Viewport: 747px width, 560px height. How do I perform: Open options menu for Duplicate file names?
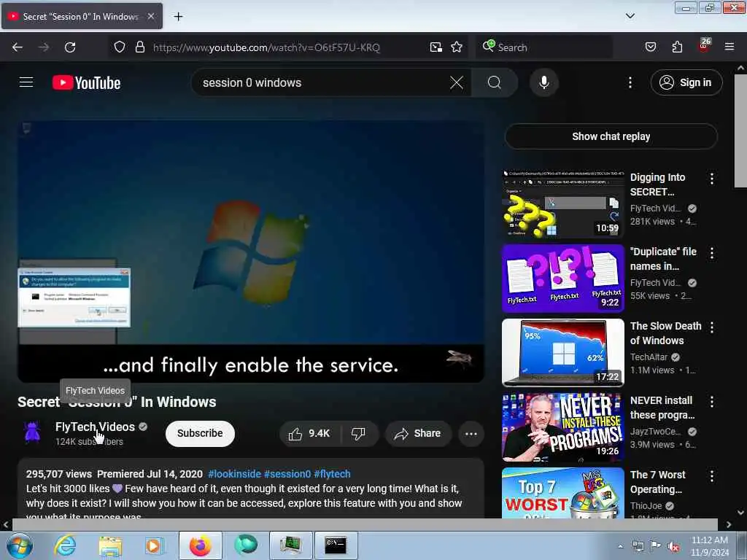pos(712,253)
